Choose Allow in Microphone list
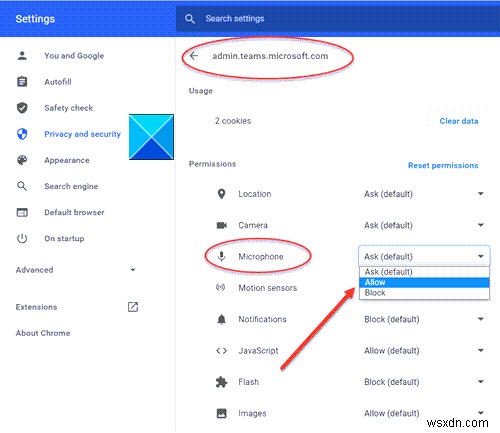Viewport: 500px width, 433px height. (x=424, y=282)
